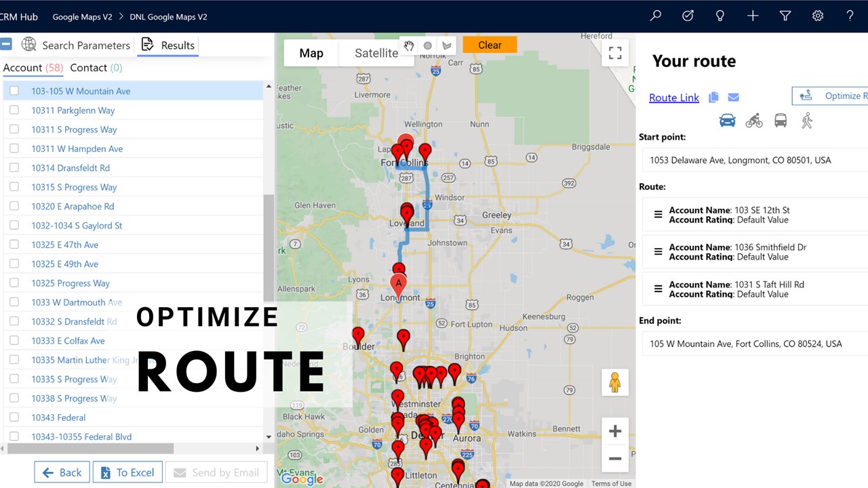Click scroll down arrow of results list
This screenshot has height=488, width=868.
pyautogui.click(x=269, y=437)
